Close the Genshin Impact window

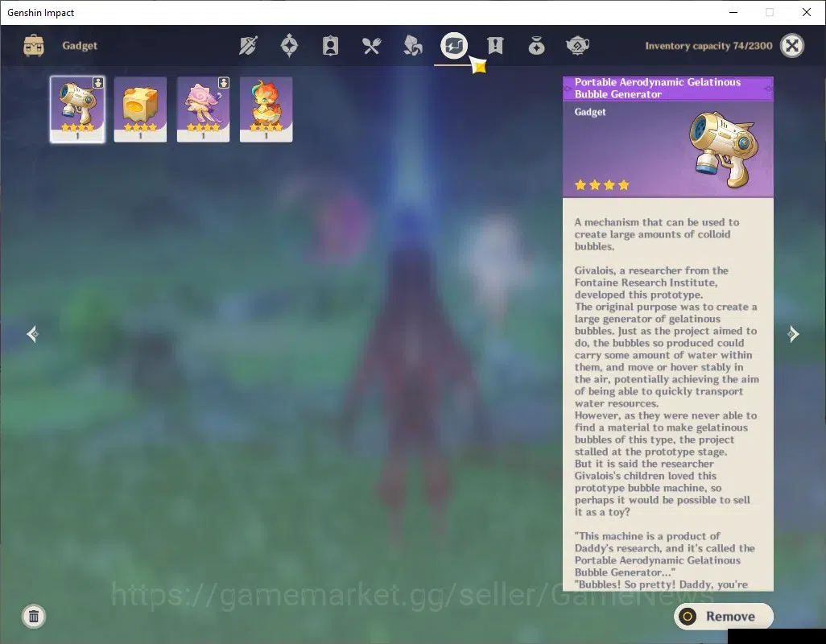tap(807, 13)
